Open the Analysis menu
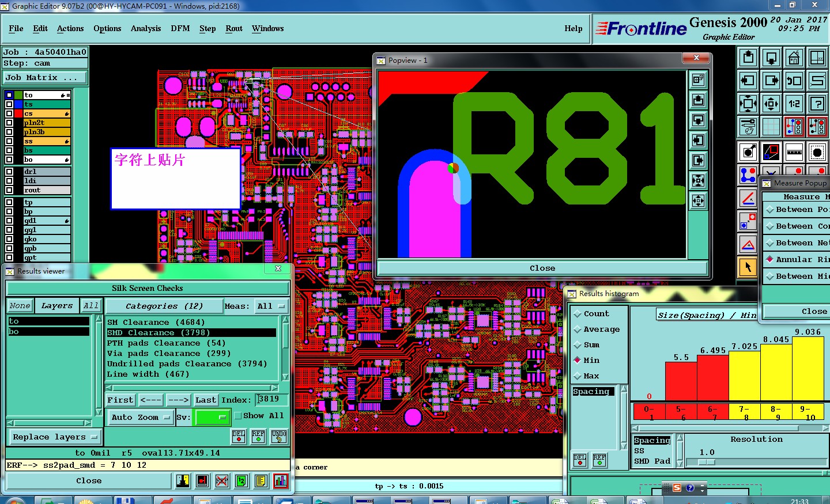The width and height of the screenshot is (830, 504). click(146, 29)
